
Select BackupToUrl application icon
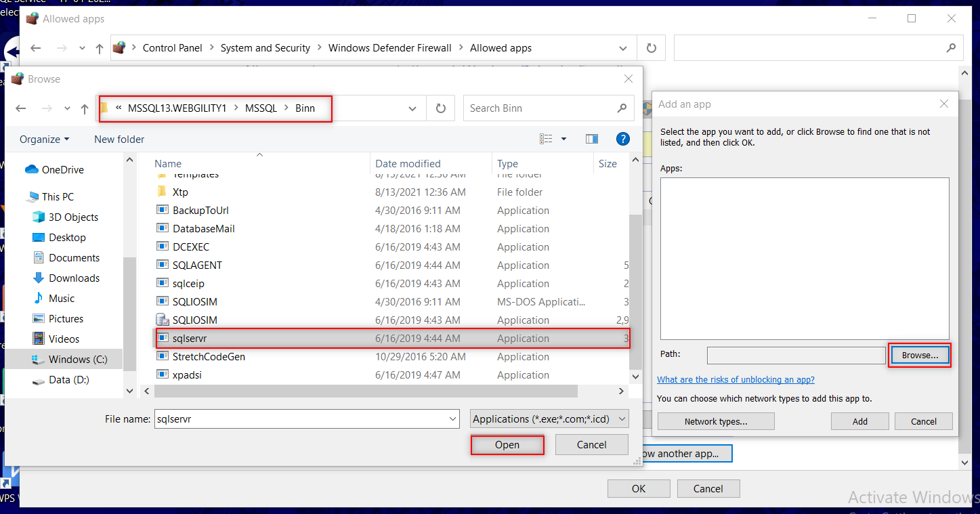tap(162, 211)
